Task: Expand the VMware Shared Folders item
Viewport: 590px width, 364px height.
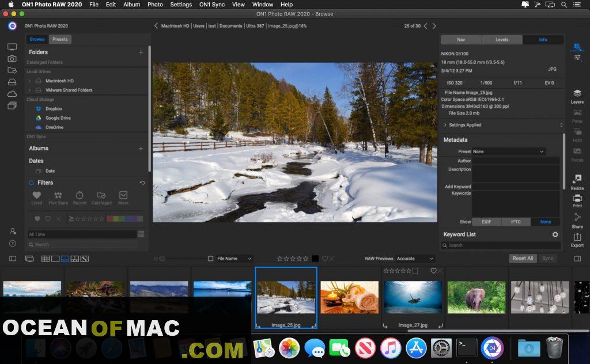Action: (30, 90)
